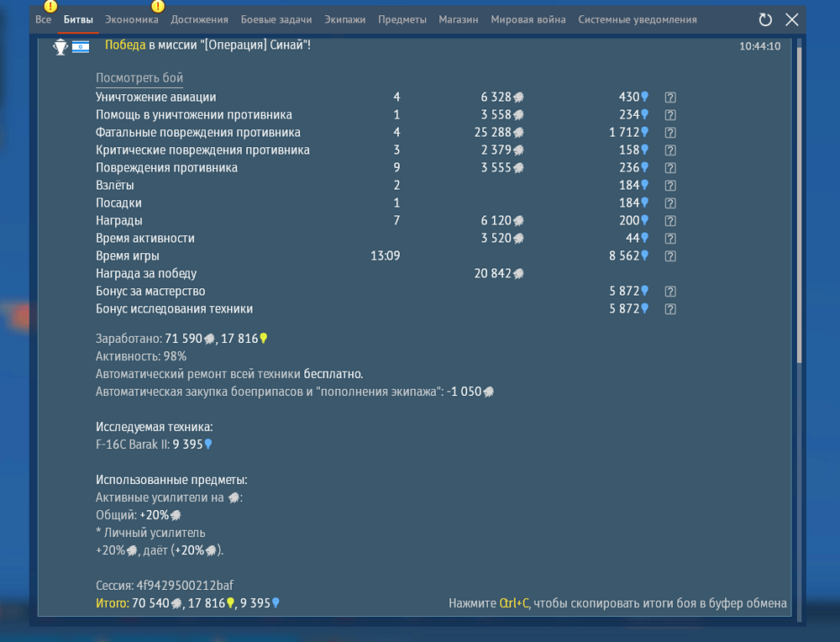Open help for Критические повреждения противника
The width and height of the screenshot is (840, 642).
(x=670, y=150)
